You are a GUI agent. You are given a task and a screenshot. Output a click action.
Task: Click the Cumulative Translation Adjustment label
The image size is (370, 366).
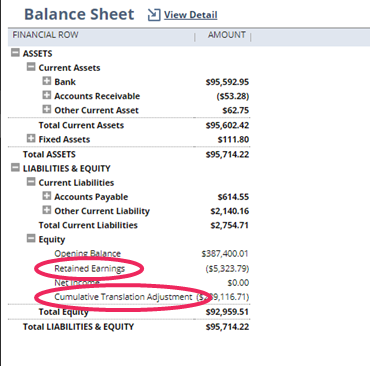pyautogui.click(x=123, y=297)
